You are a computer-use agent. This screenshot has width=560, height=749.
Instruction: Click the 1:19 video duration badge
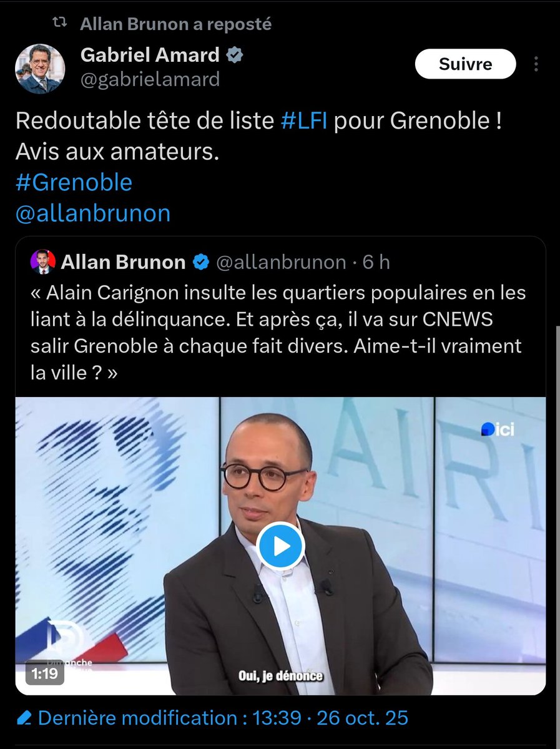(44, 673)
